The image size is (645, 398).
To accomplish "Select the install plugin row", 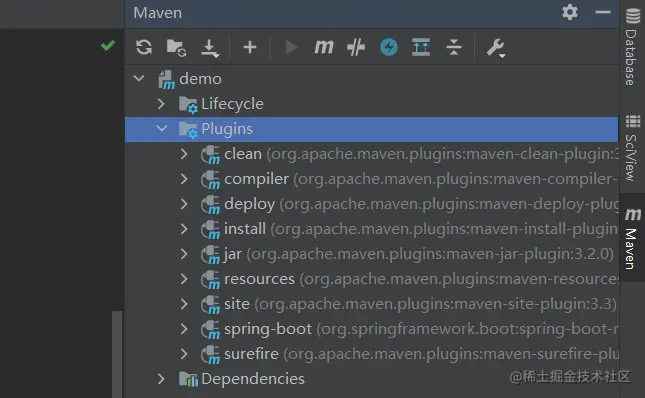I will [371, 229].
